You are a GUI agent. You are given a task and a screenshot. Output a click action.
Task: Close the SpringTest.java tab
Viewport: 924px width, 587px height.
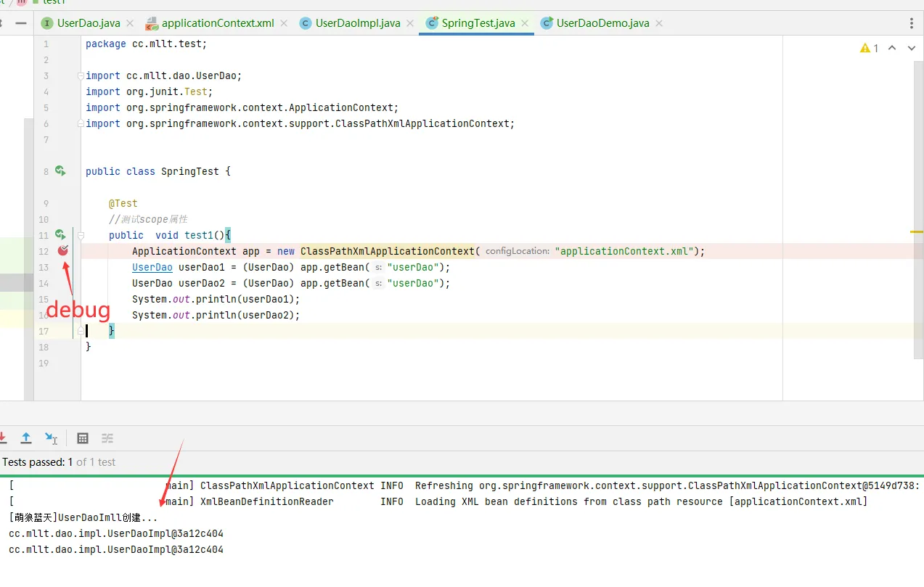[525, 23]
